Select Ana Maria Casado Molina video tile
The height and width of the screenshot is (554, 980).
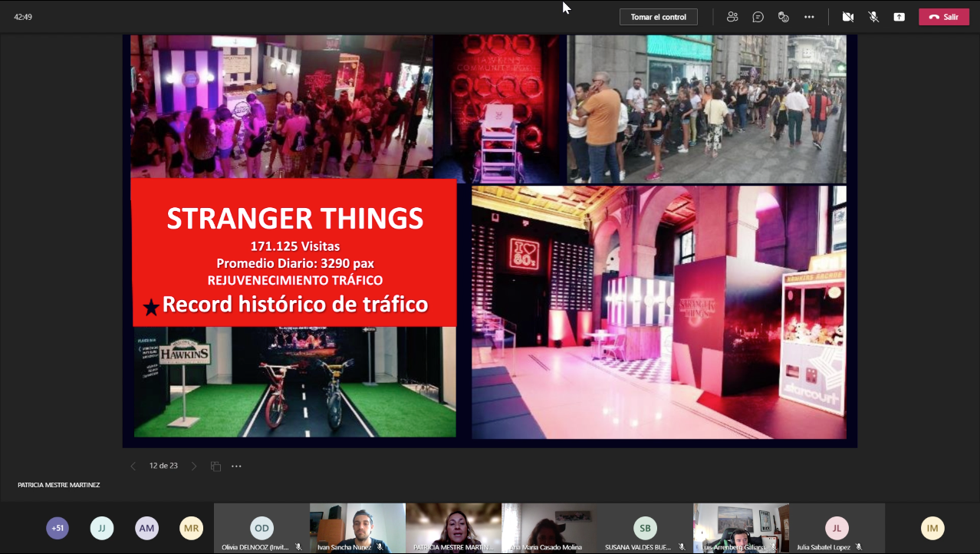(549, 528)
